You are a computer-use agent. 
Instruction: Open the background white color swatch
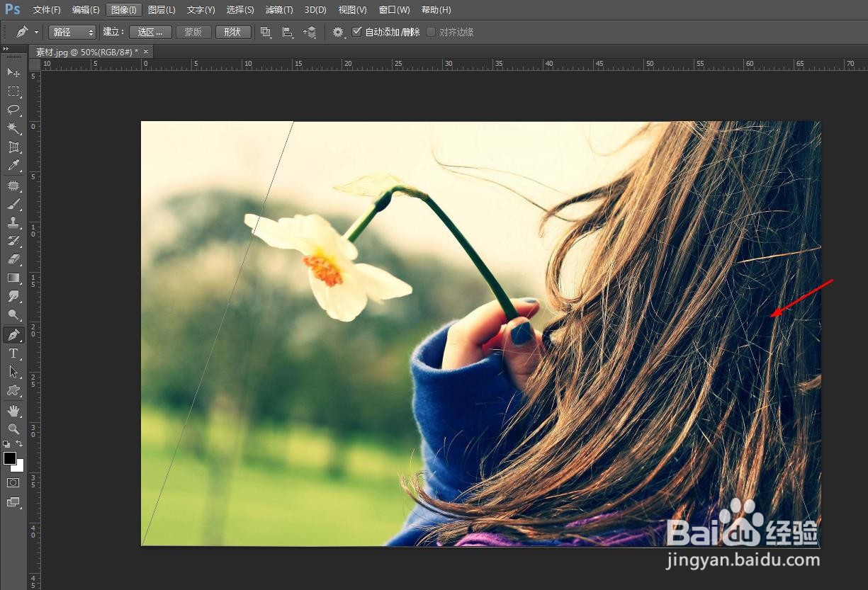point(20,467)
